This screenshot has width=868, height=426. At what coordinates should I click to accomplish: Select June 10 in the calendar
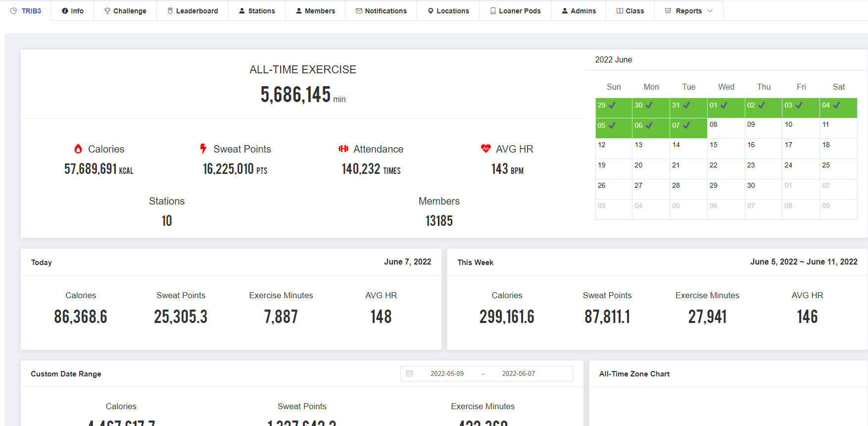801,128
